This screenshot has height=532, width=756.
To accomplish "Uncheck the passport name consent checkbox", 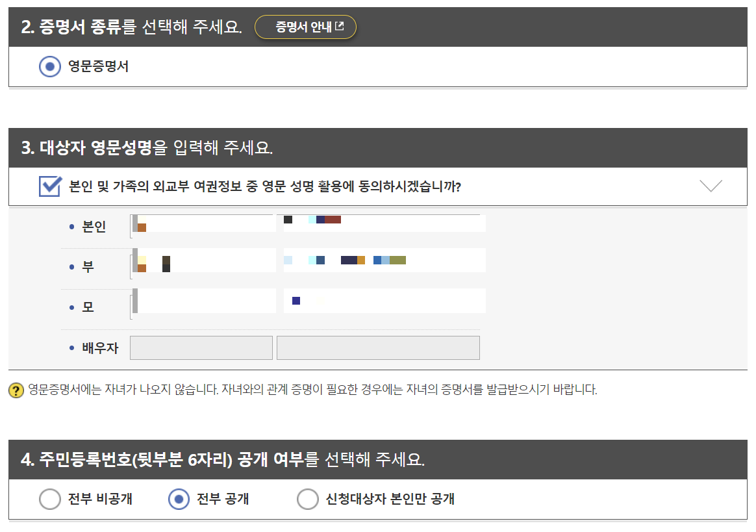I will [x=49, y=186].
